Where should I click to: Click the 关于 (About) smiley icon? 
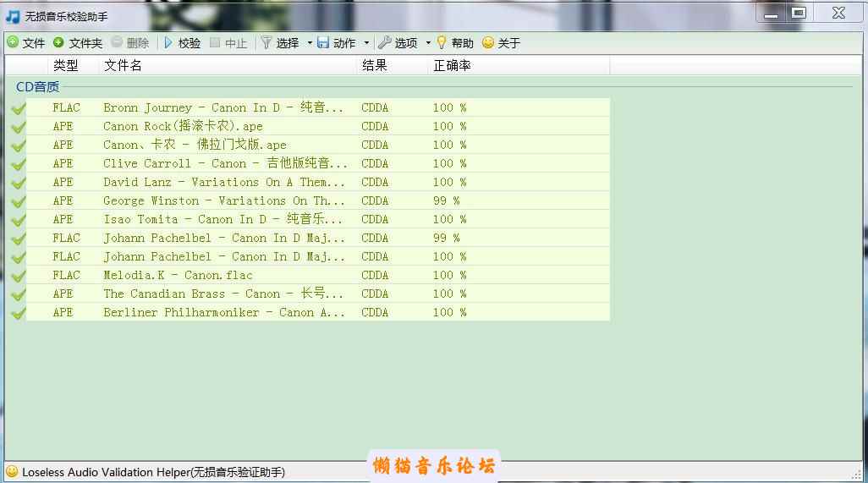[x=488, y=42]
